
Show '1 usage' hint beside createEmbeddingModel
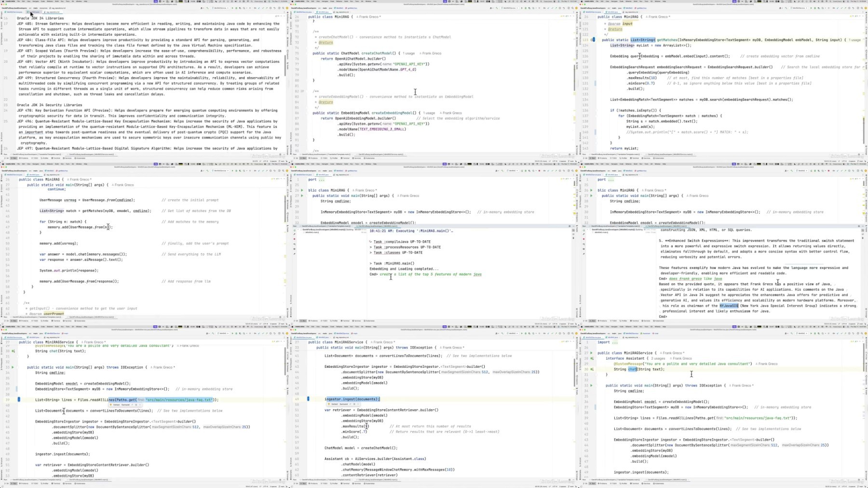tap(429, 113)
